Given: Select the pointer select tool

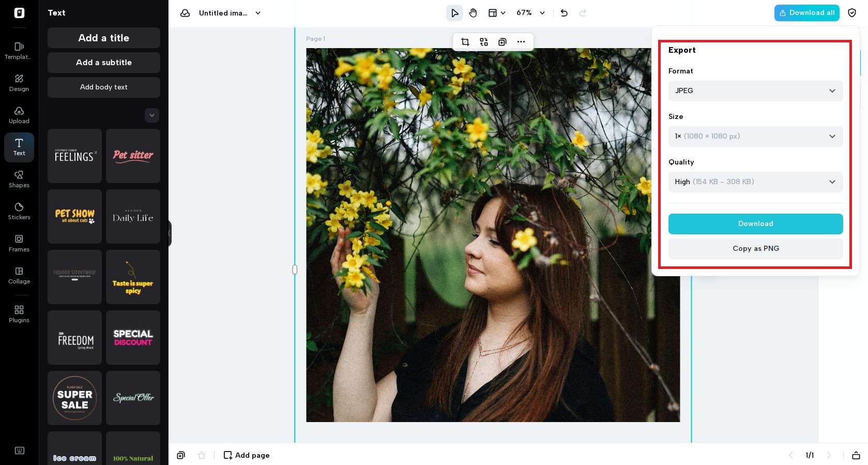Looking at the screenshot, I should pos(454,13).
